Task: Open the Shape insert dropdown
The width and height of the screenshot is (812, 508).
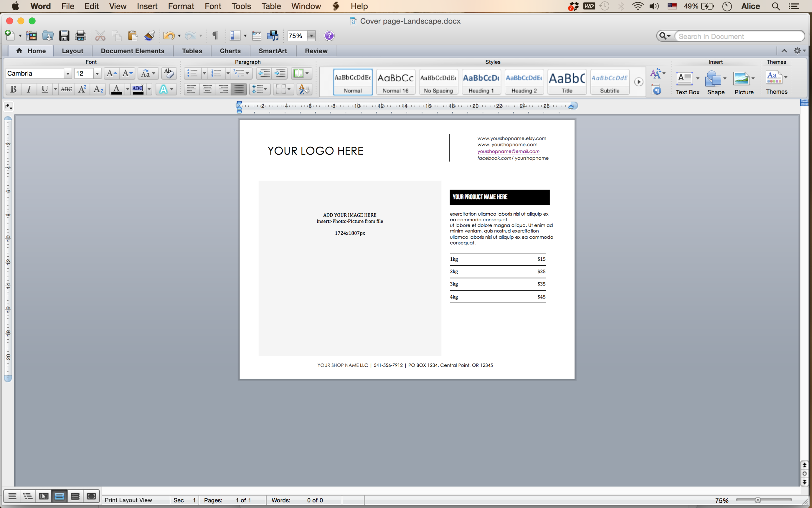Action: pos(725,79)
